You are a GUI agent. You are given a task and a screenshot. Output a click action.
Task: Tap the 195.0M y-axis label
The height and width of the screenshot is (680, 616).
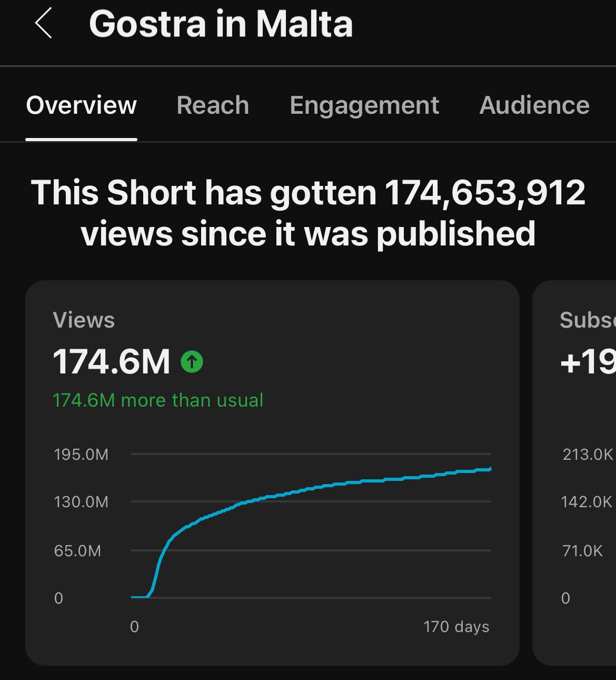(x=81, y=455)
